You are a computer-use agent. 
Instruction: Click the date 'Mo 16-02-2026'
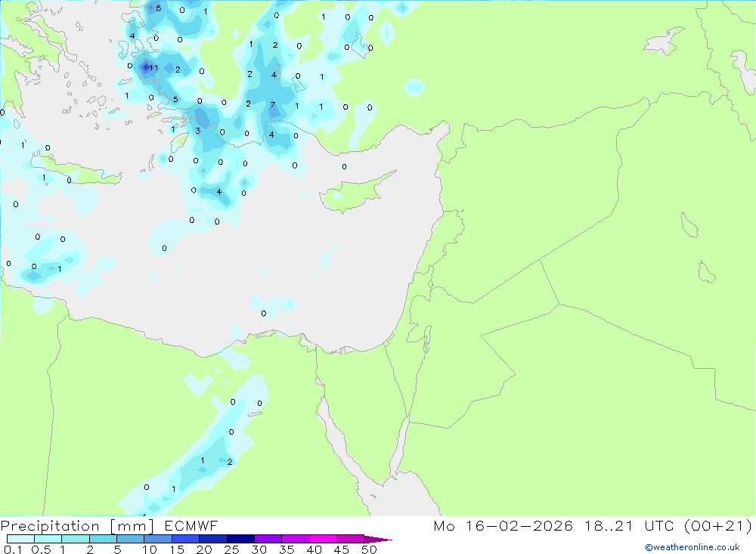click(503, 526)
